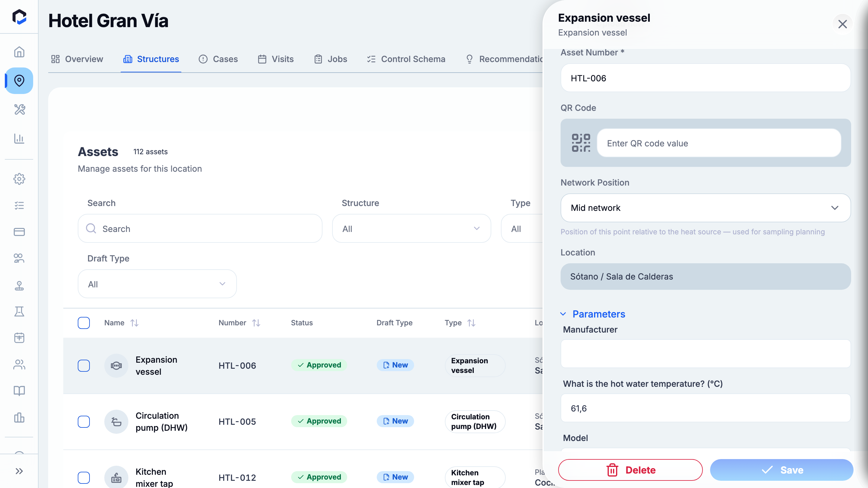
Task: Click the Delete button
Action: click(x=630, y=470)
